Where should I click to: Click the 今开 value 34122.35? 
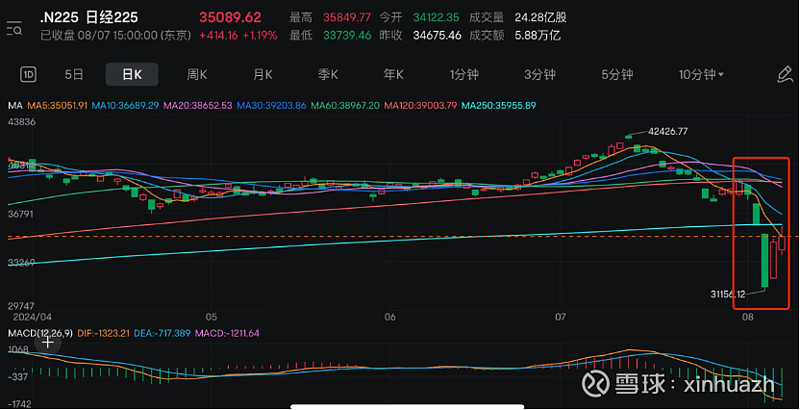click(437, 18)
